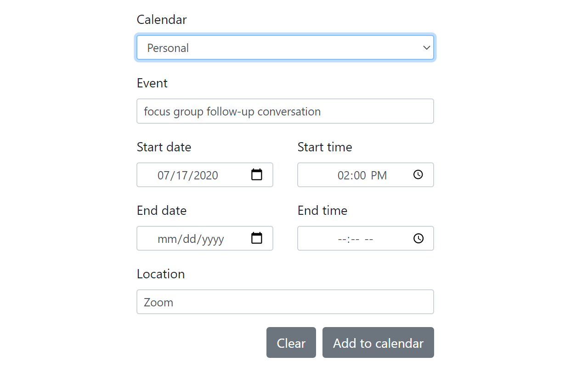Screen dimensions: 588x368
Task: Open the Start date calendar picker icon
Action: pyautogui.click(x=257, y=175)
